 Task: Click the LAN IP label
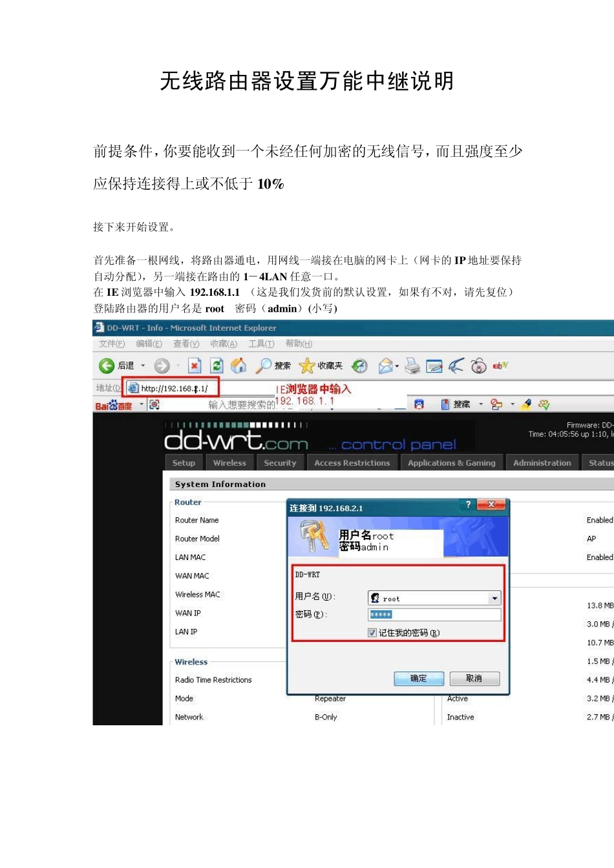tap(186, 632)
